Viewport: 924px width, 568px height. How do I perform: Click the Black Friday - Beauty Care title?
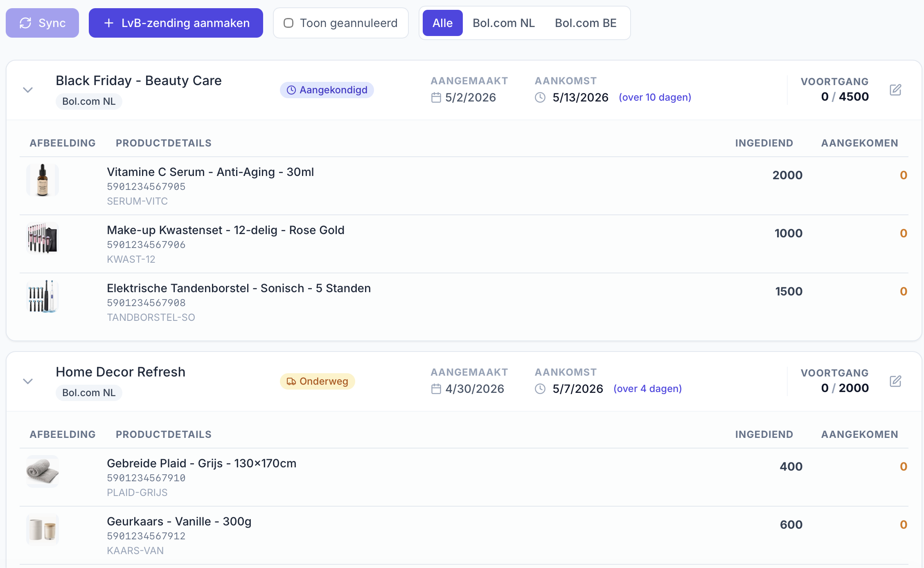[139, 81]
